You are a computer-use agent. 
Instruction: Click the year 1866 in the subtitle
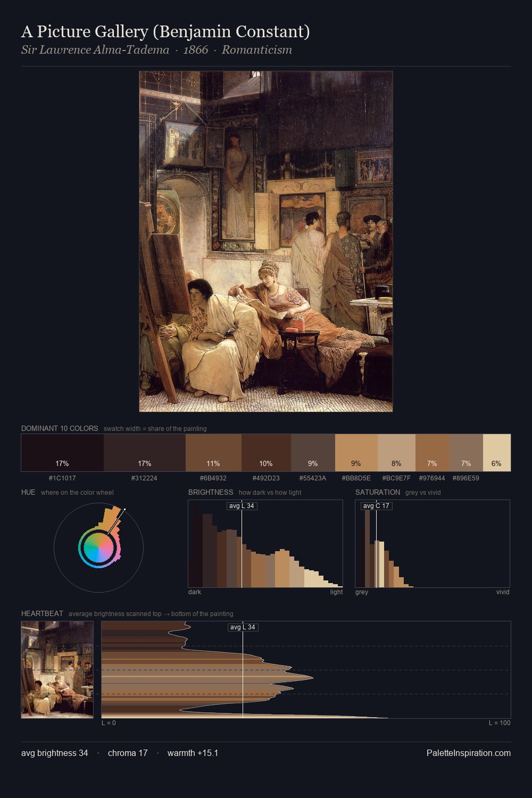pyautogui.click(x=196, y=50)
